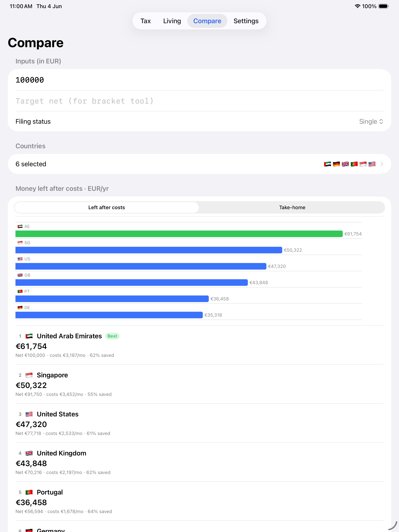Click Net €77,718 details for United States
Screen dimensions: 399x532
pos(63,433)
